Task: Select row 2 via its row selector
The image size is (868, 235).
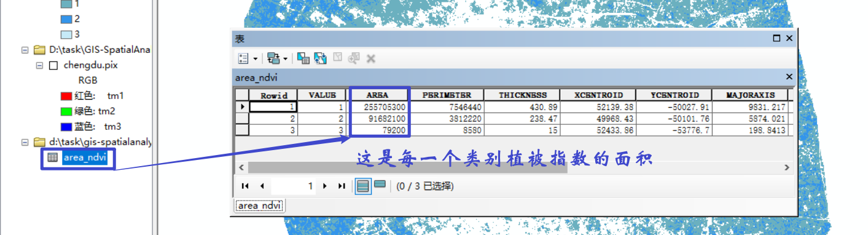Action: 243,118
